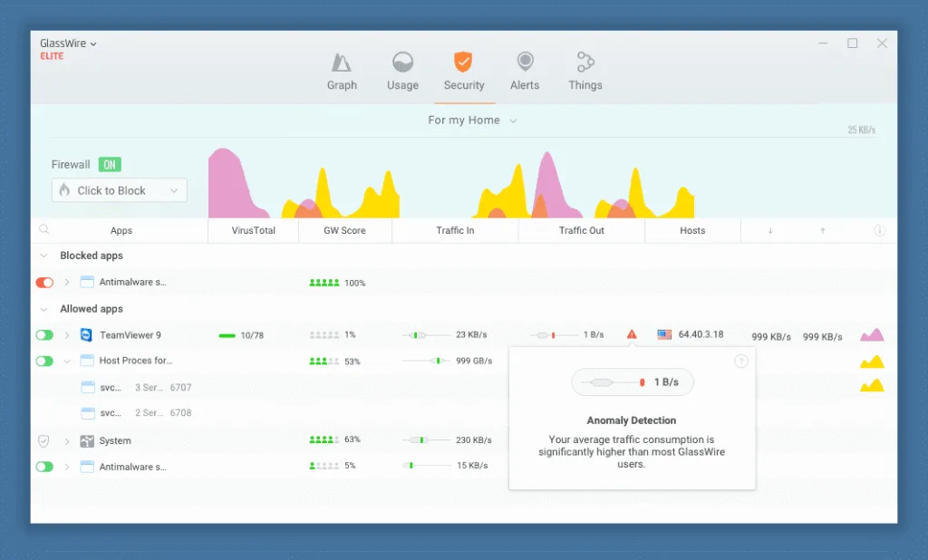The width and height of the screenshot is (928, 560).
Task: Open the Usage view icon
Action: point(402,63)
